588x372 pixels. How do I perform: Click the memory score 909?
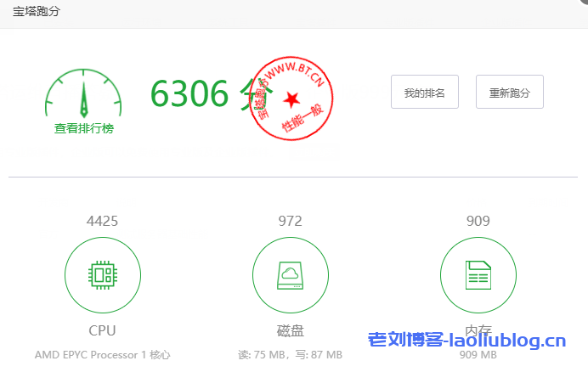[x=478, y=222]
